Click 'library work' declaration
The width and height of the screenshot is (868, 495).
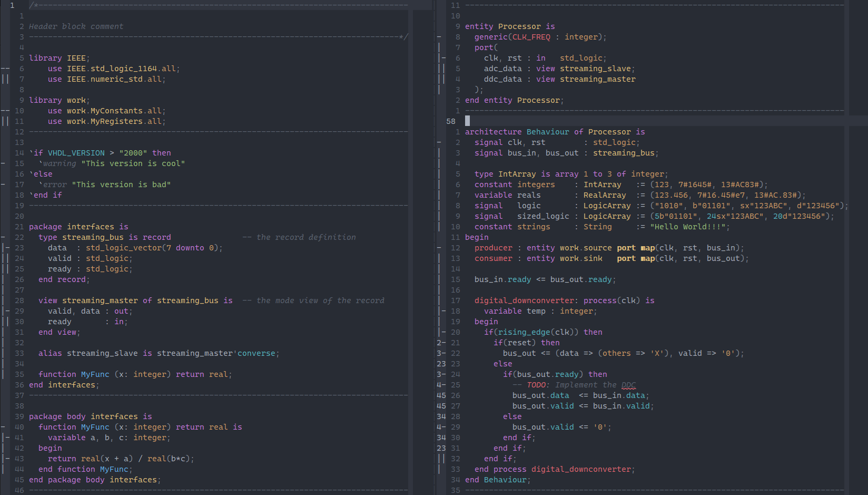(x=59, y=100)
